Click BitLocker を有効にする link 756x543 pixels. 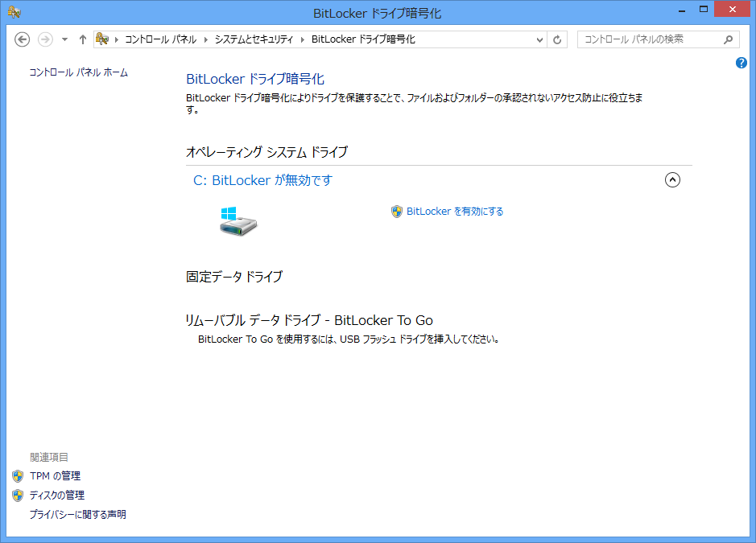(x=455, y=212)
